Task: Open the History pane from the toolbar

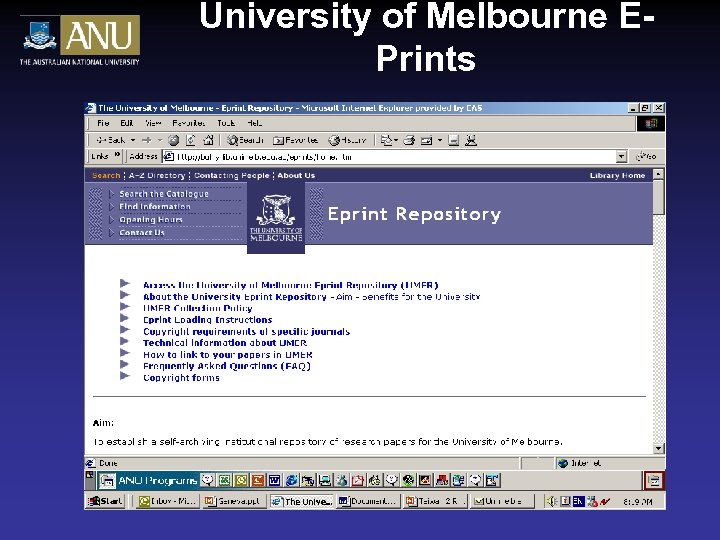Action: coord(347,140)
